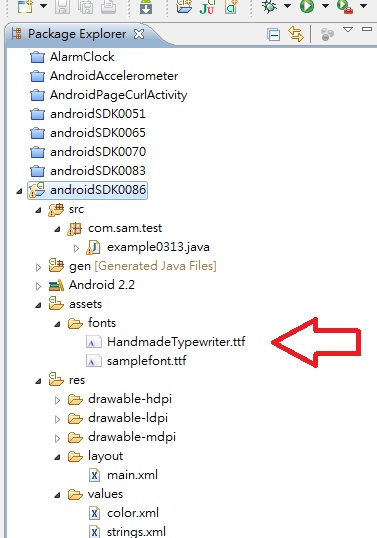Image resolution: width=377 pixels, height=538 pixels.
Task: Select gen [Generated Java Files]
Action: pos(143,266)
